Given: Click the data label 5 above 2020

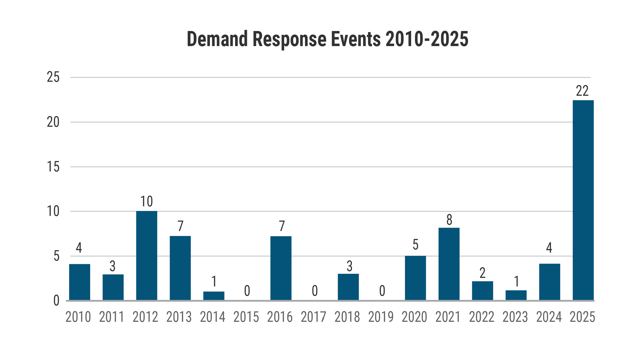Looking at the screenshot, I should 416,245.
